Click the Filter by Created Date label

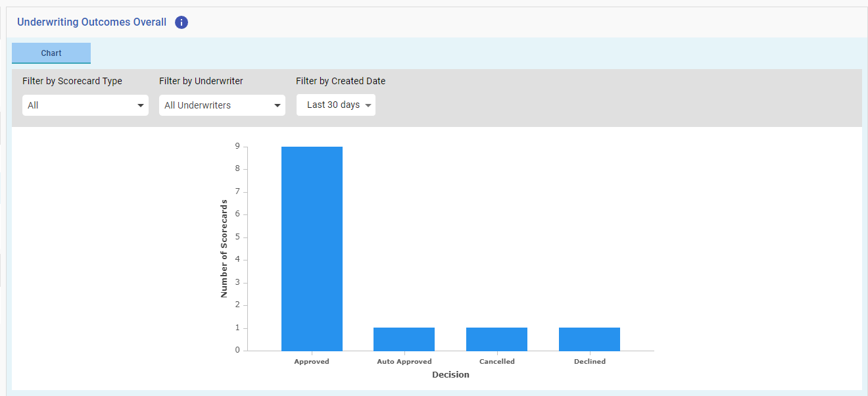341,82
